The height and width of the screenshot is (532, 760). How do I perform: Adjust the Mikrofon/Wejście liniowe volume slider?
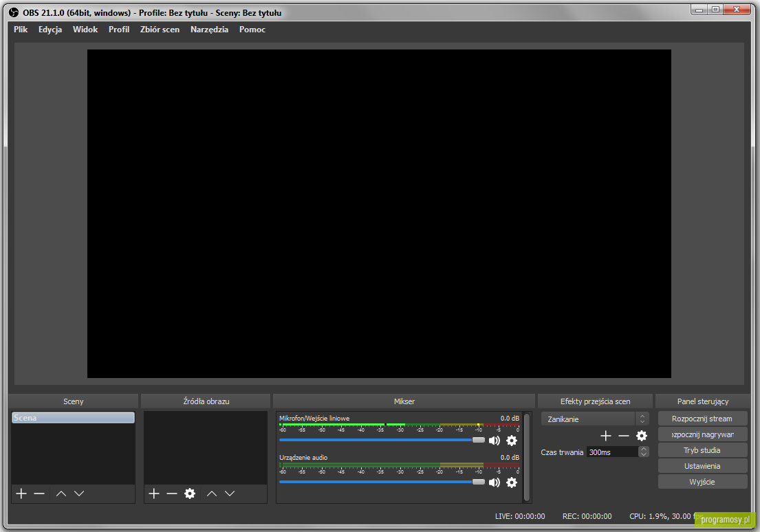click(382, 440)
